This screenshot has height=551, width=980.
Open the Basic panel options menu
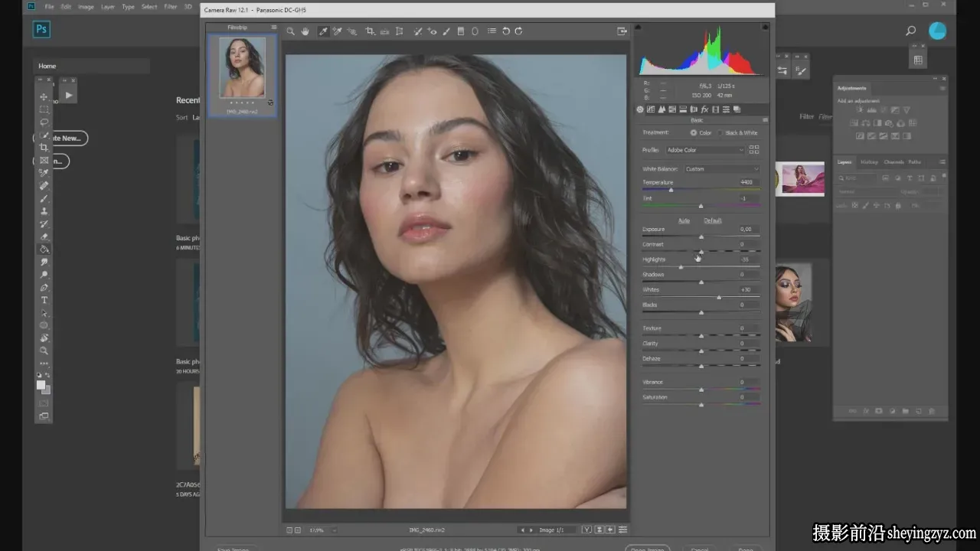click(x=765, y=120)
